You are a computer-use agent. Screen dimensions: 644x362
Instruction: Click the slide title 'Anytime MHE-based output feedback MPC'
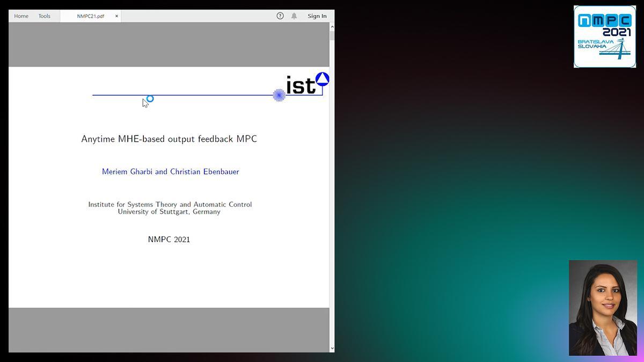tap(169, 139)
